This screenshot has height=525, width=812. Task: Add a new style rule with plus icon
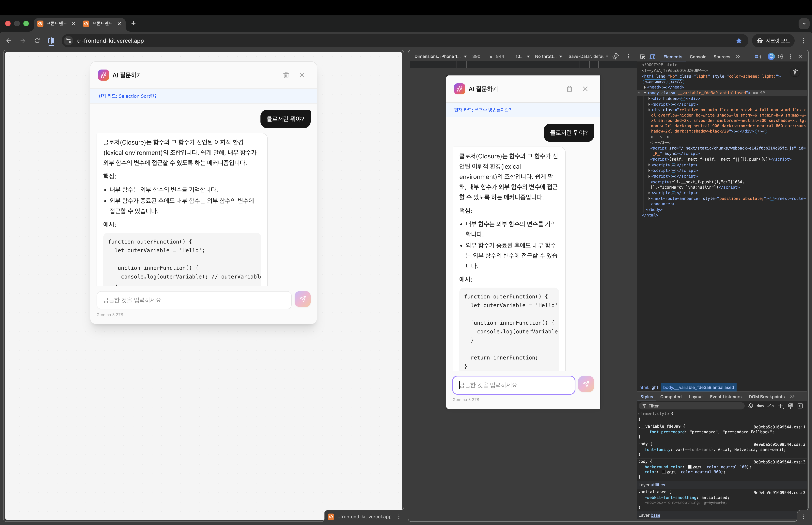(781, 406)
